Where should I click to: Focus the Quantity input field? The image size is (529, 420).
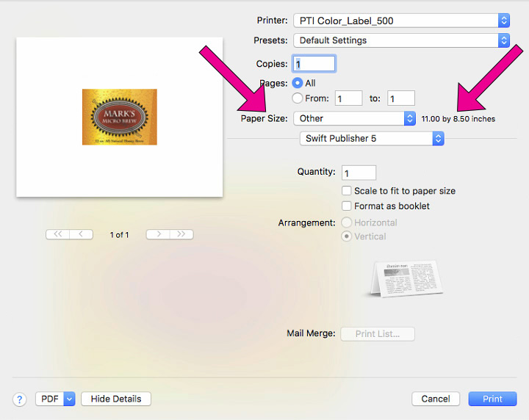[x=359, y=173]
